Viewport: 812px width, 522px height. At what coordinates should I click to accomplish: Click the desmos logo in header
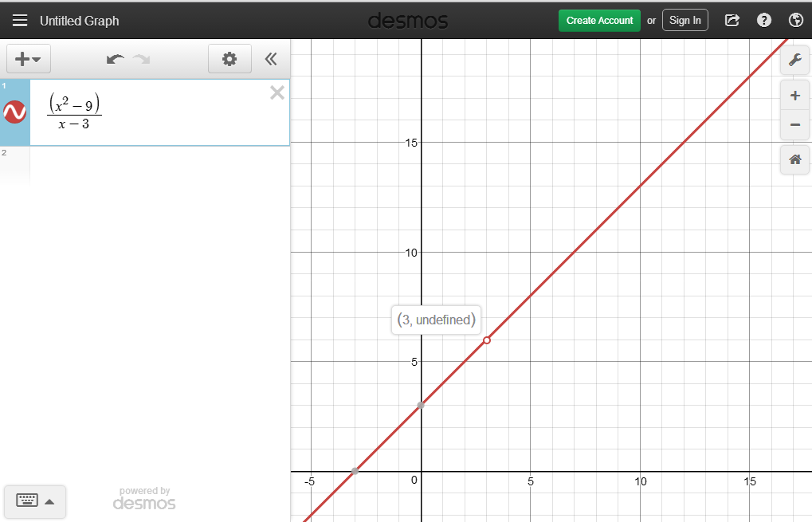click(407, 22)
